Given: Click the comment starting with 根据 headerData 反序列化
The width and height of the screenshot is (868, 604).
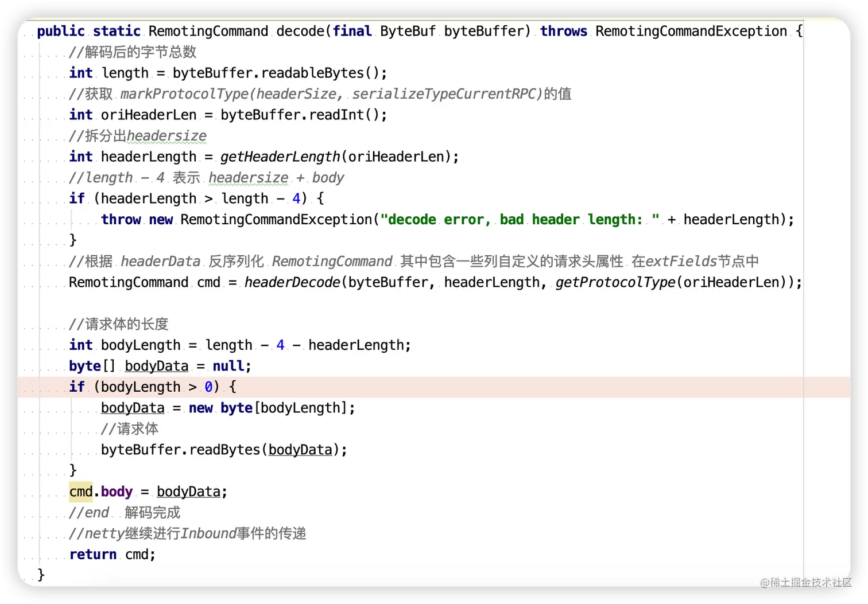Looking at the screenshot, I should pyautogui.click(x=414, y=262).
